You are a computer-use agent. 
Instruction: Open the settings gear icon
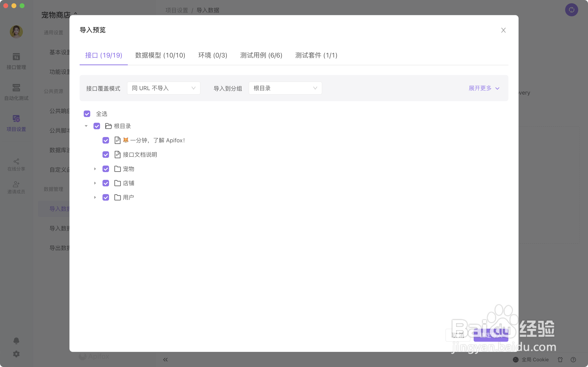coord(16,354)
